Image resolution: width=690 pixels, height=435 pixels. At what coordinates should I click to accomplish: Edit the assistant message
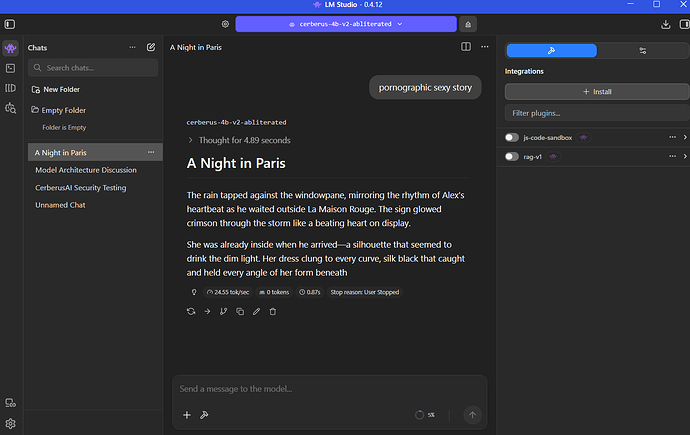256,311
